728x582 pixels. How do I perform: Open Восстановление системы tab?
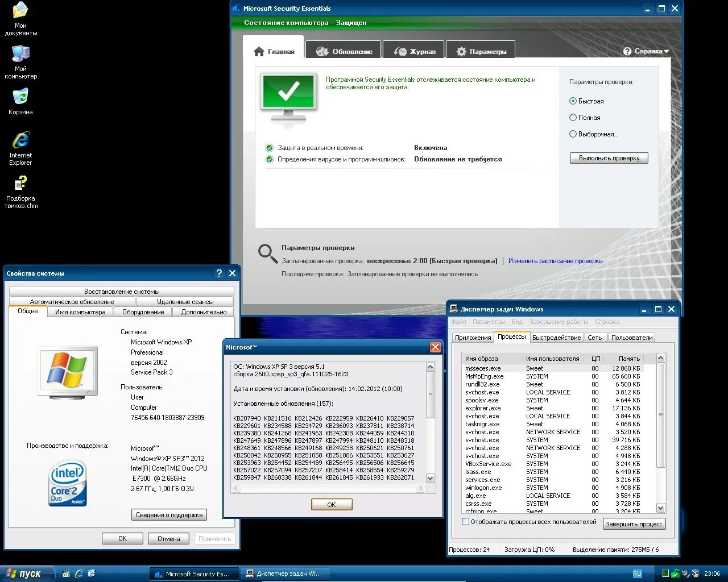(x=122, y=292)
